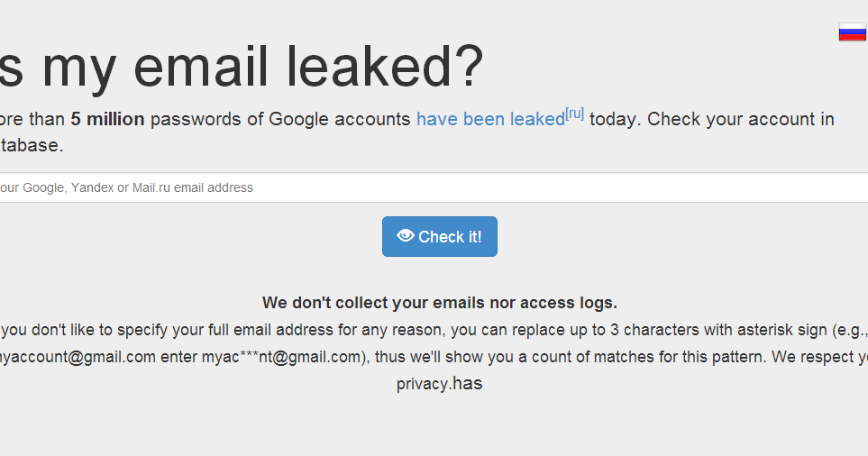Click the "my email leaked?" heading
The height and width of the screenshot is (456, 868).
click(x=243, y=68)
